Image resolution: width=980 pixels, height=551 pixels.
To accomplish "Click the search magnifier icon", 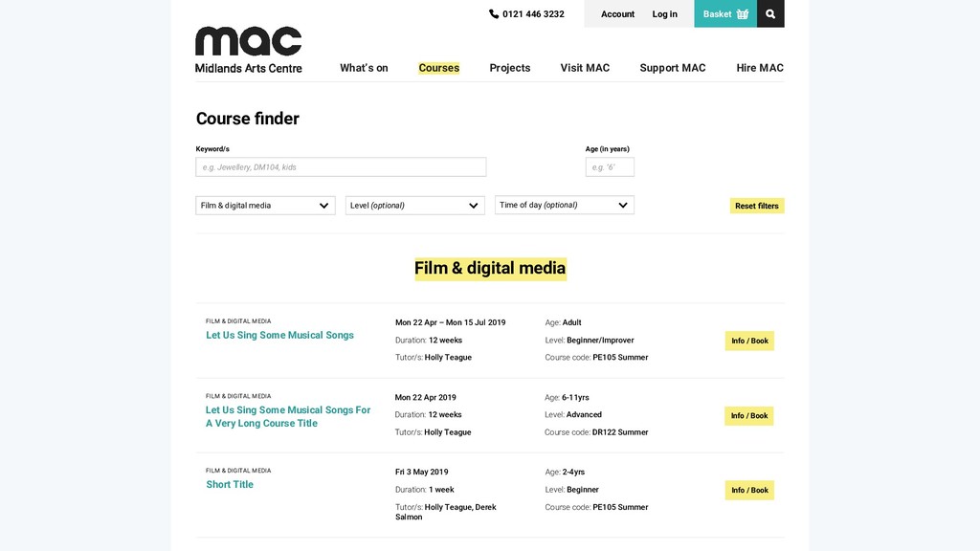I will click(770, 13).
